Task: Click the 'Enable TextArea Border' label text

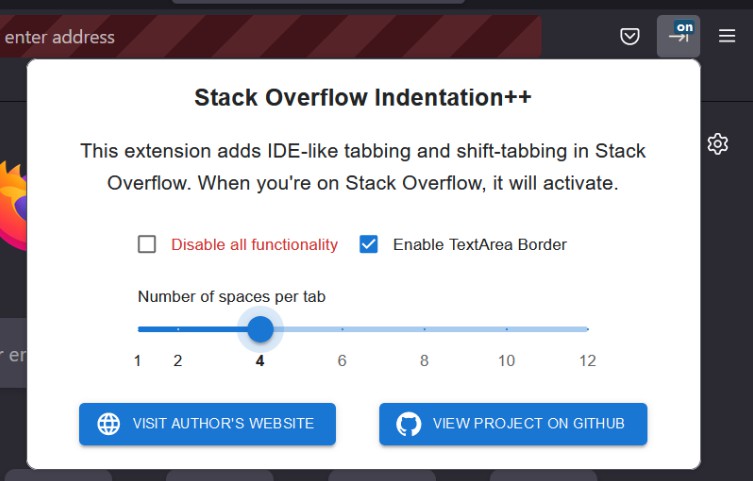Action: pyautogui.click(x=479, y=244)
